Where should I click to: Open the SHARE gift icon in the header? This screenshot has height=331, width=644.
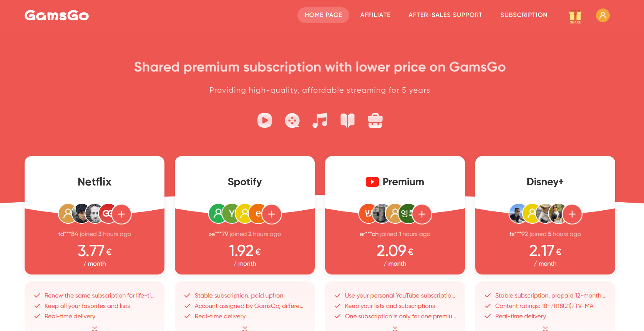point(575,15)
